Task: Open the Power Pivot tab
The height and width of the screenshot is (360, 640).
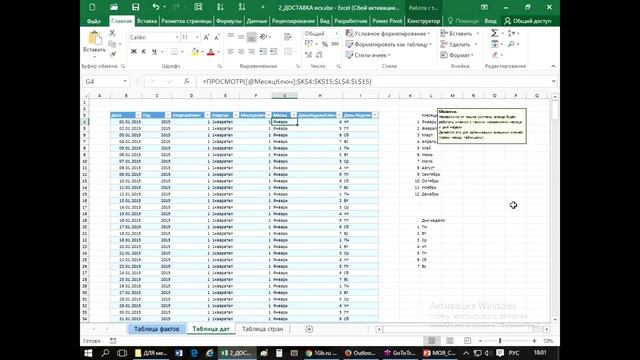Action: [x=387, y=21]
